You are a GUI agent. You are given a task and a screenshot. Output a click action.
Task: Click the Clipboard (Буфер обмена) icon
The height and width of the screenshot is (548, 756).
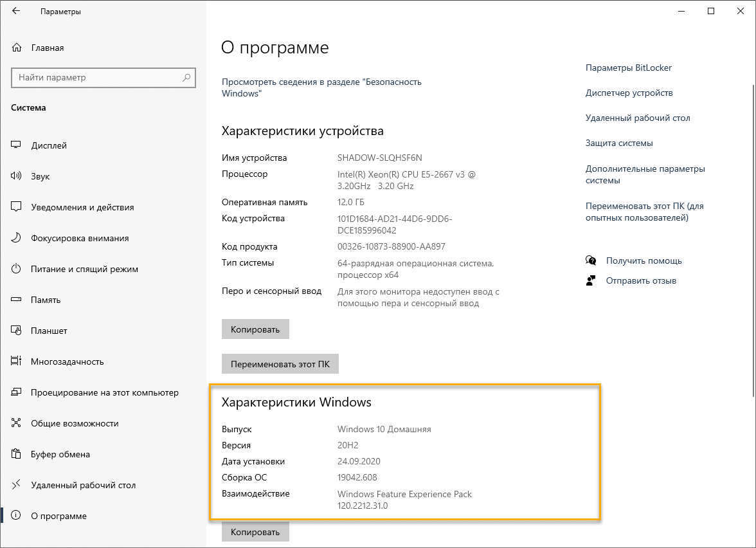[x=15, y=454]
